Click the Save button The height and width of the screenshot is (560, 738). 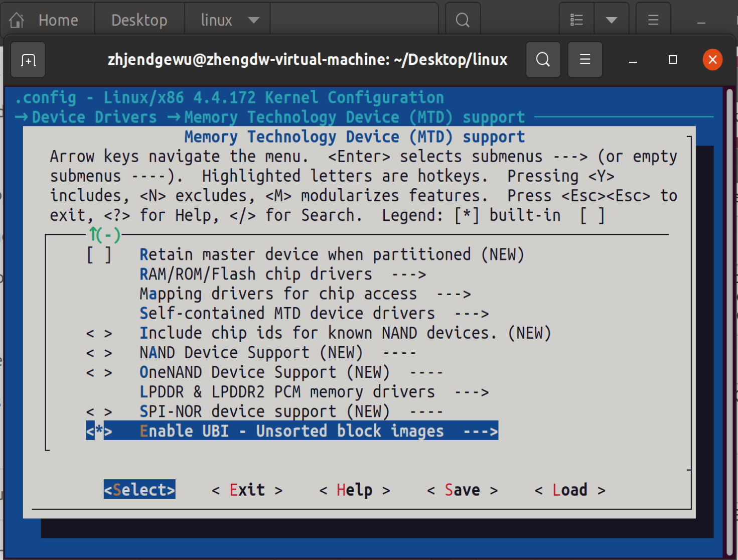coord(463,490)
